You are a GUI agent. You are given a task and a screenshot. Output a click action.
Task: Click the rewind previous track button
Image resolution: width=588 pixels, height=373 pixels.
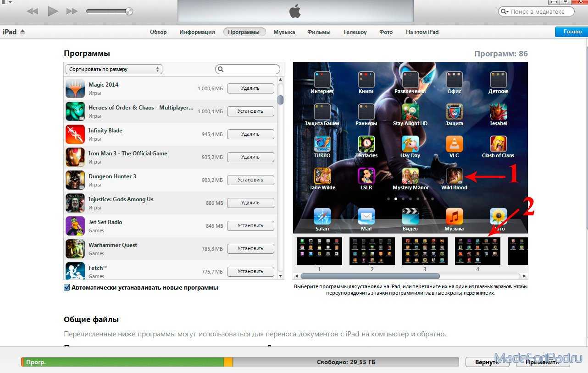[33, 11]
